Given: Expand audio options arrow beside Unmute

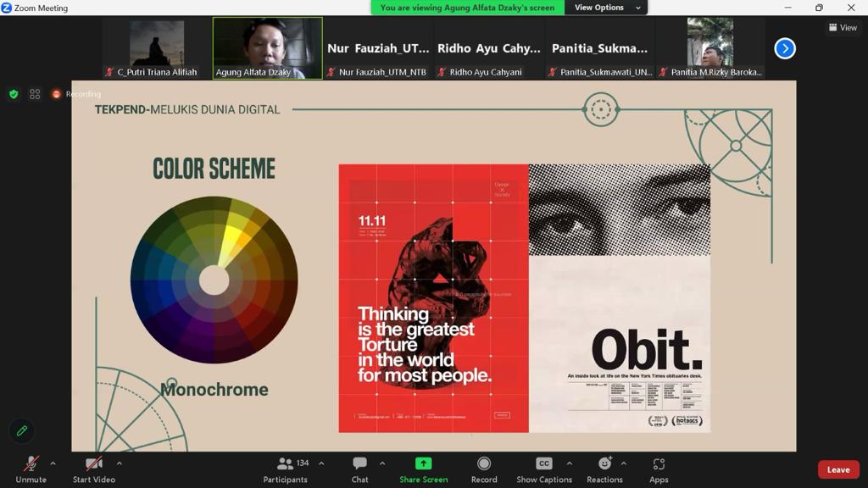Looking at the screenshot, I should pos(53,463).
